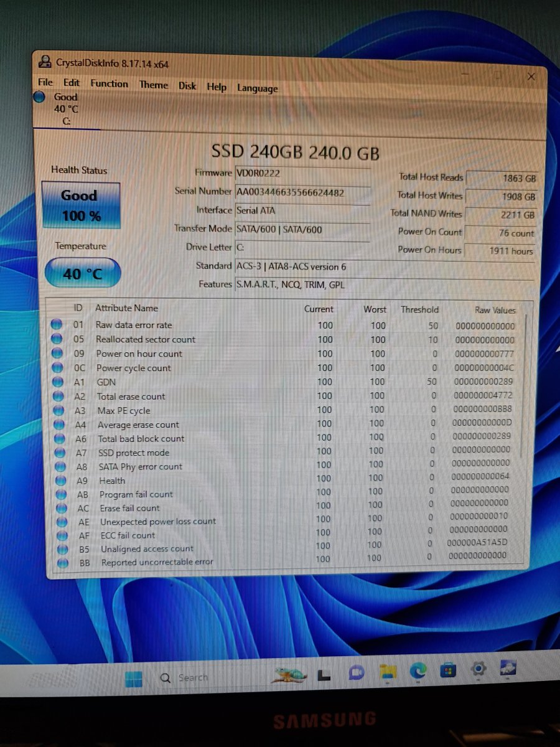Open File Explorer from the taskbar
560x747 pixels.
pyautogui.click(x=388, y=672)
